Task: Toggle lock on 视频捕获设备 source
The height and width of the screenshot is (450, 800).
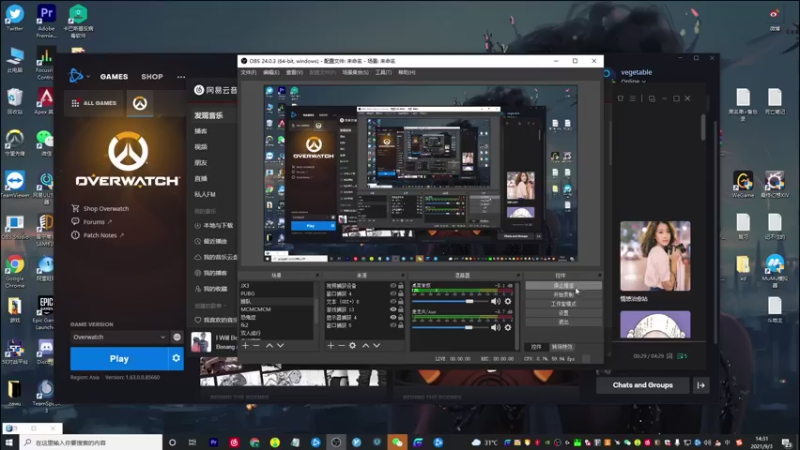Action: point(401,286)
